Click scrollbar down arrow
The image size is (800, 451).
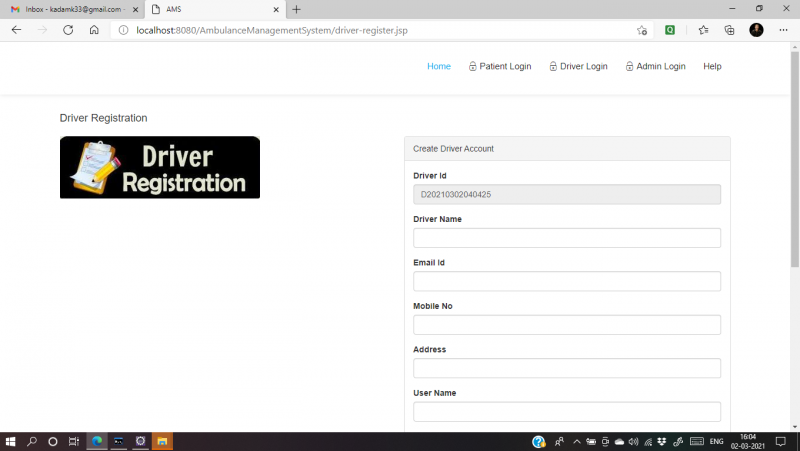pyautogui.click(x=795, y=427)
